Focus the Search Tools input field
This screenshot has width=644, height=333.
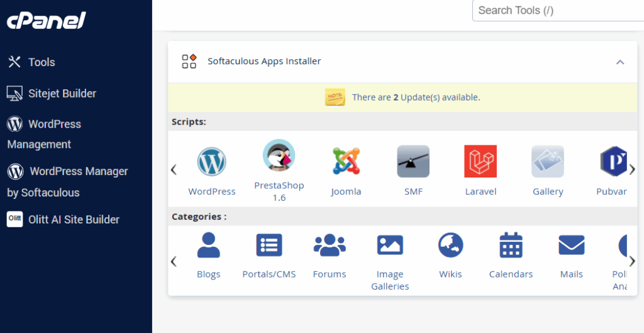pyautogui.click(x=558, y=10)
